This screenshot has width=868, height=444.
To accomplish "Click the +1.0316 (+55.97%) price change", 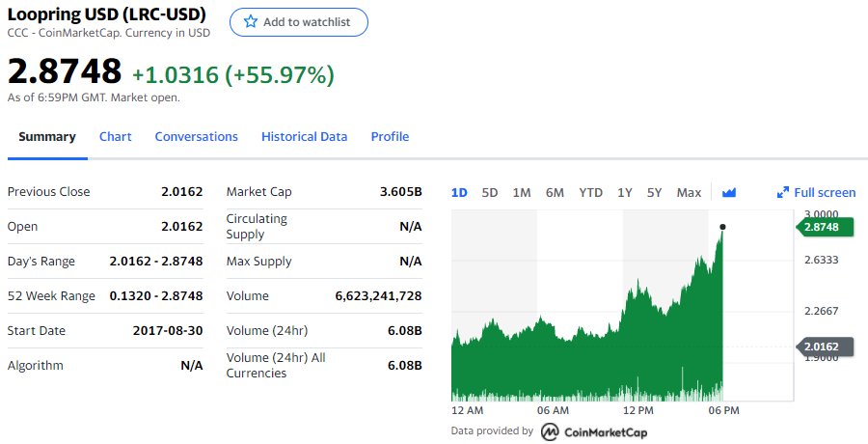I will click(233, 75).
